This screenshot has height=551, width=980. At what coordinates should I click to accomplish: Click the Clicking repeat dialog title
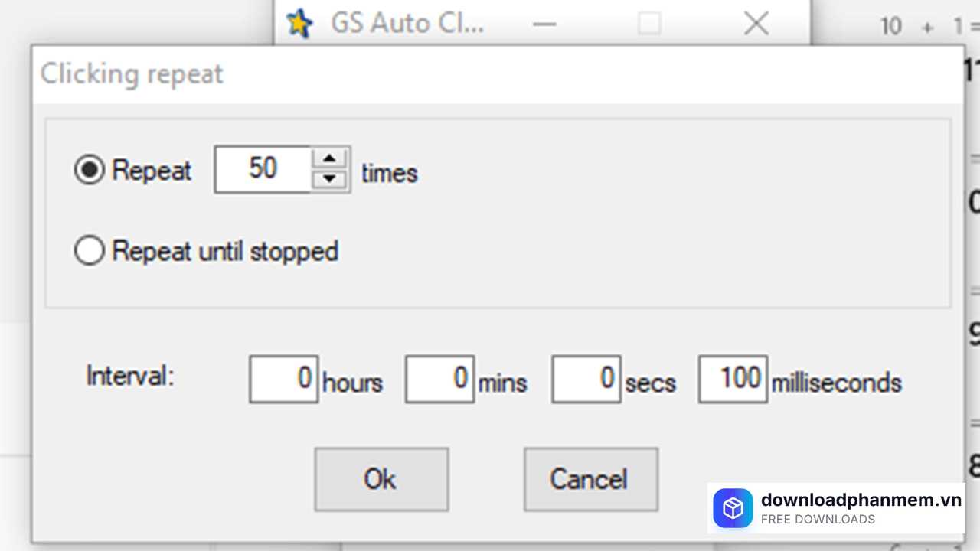tap(132, 74)
